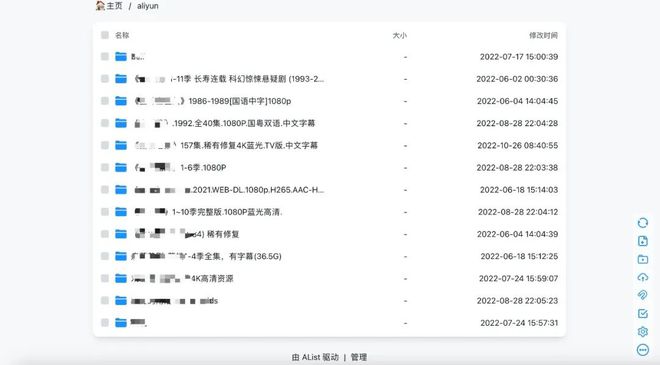Screen dimensions: 660x365
Task: Click folder icon of the 157集 4K蓝光 row
Action: [x=121, y=145]
